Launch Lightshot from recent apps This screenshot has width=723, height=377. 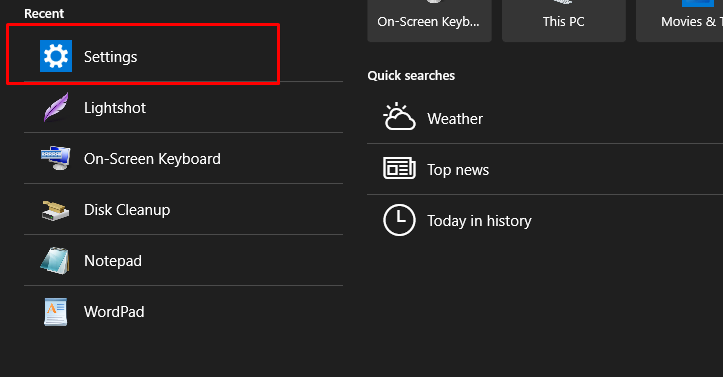tap(184, 107)
